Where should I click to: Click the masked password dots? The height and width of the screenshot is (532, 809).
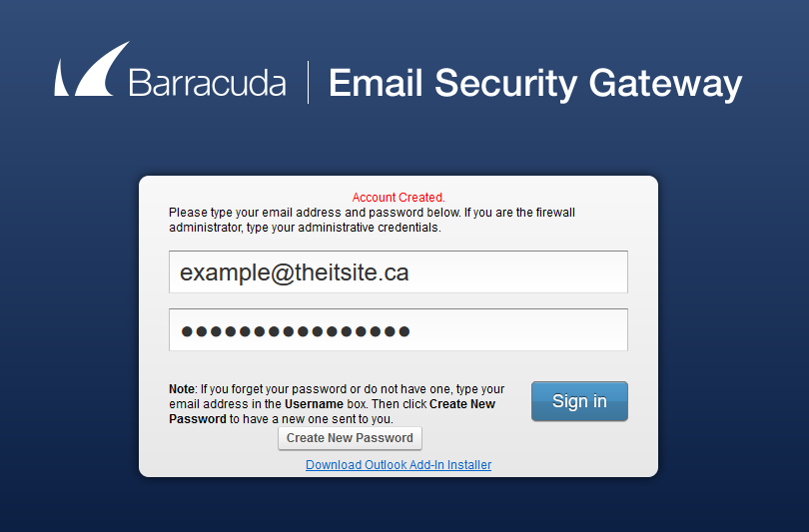pyautogui.click(x=296, y=331)
